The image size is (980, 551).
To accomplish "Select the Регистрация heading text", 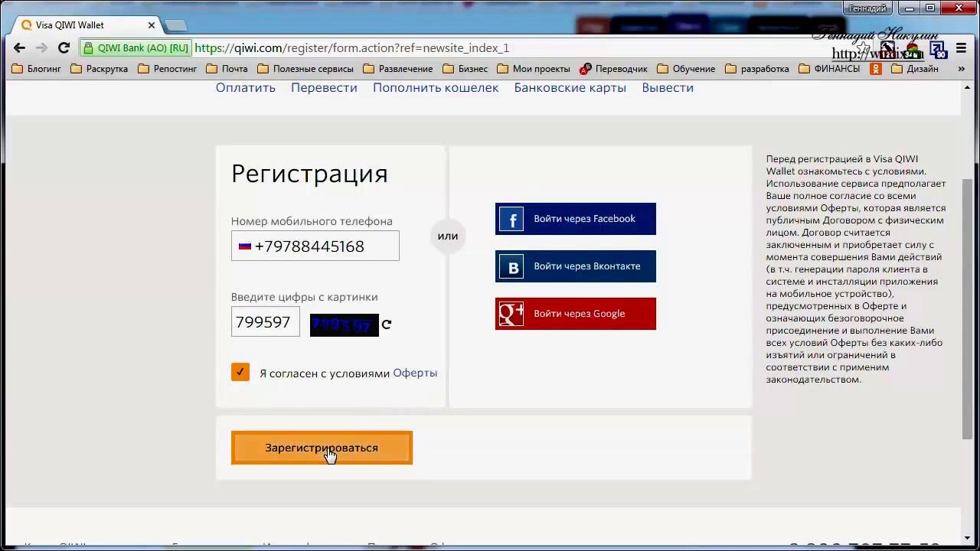I will (309, 174).
